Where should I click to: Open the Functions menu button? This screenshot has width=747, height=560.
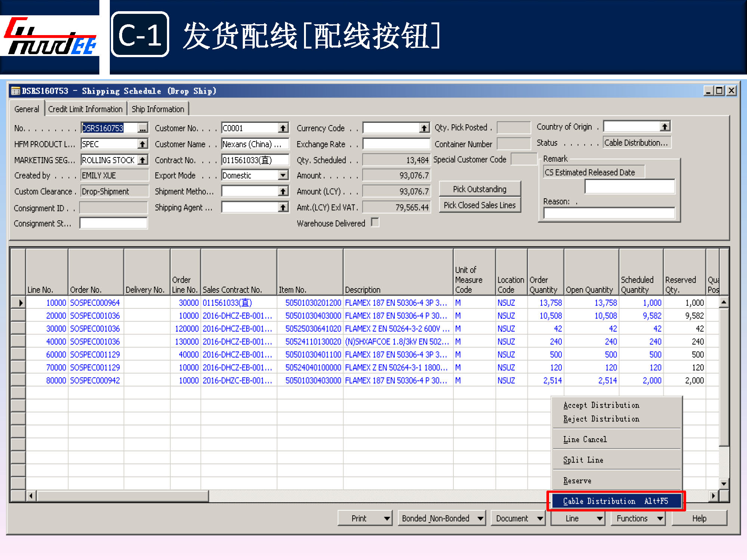(x=638, y=518)
